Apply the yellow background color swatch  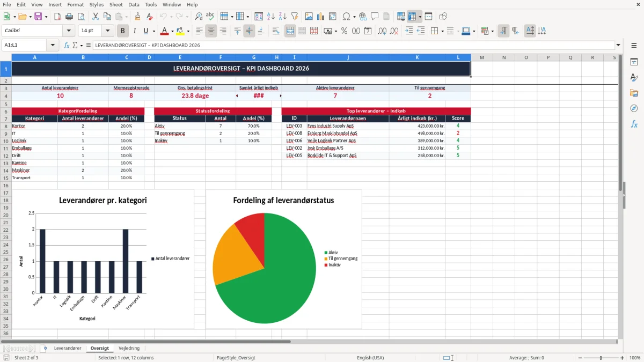[x=180, y=31]
